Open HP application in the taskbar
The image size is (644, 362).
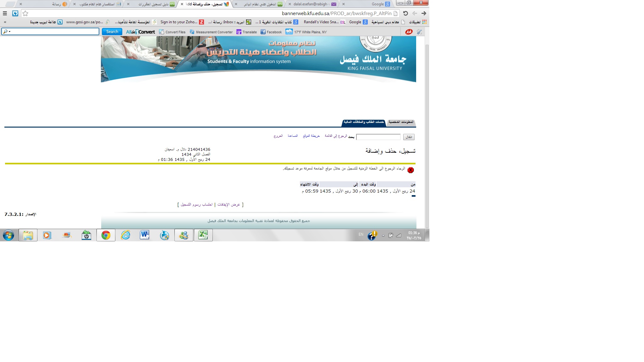pos(86,235)
